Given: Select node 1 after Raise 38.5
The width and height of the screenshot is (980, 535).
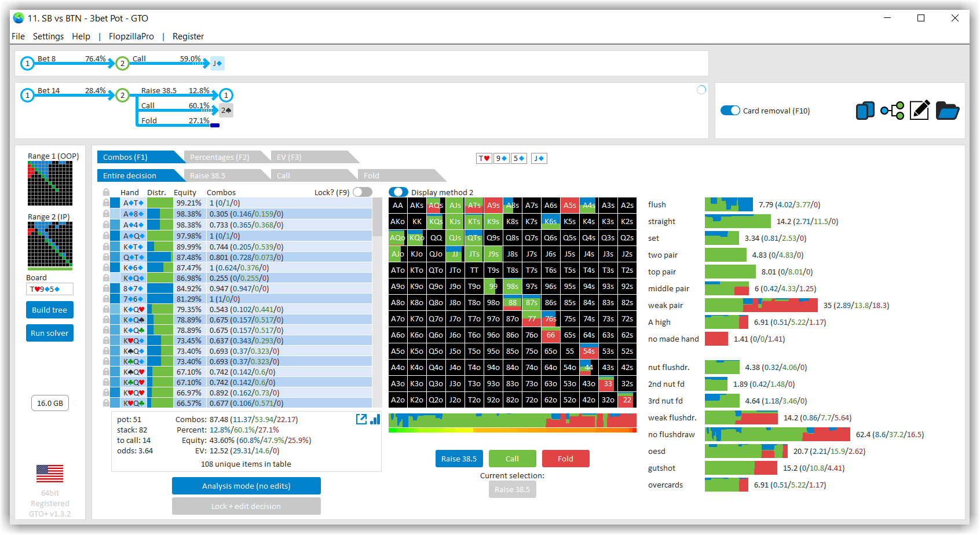Looking at the screenshot, I should [x=226, y=95].
